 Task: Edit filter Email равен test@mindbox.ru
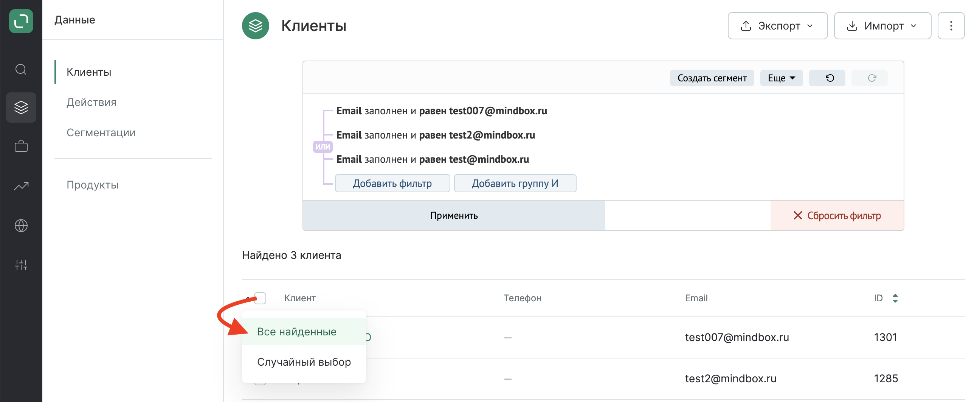click(433, 159)
